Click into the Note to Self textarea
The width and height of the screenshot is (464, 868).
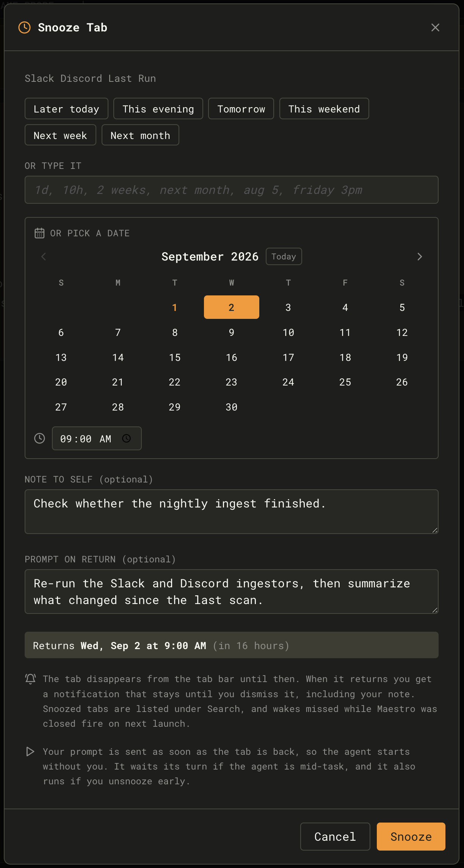point(232,512)
